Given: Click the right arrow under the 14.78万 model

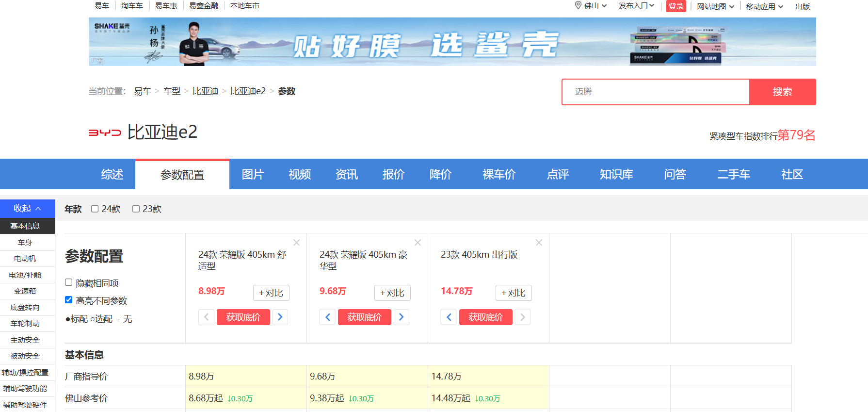Looking at the screenshot, I should [523, 317].
